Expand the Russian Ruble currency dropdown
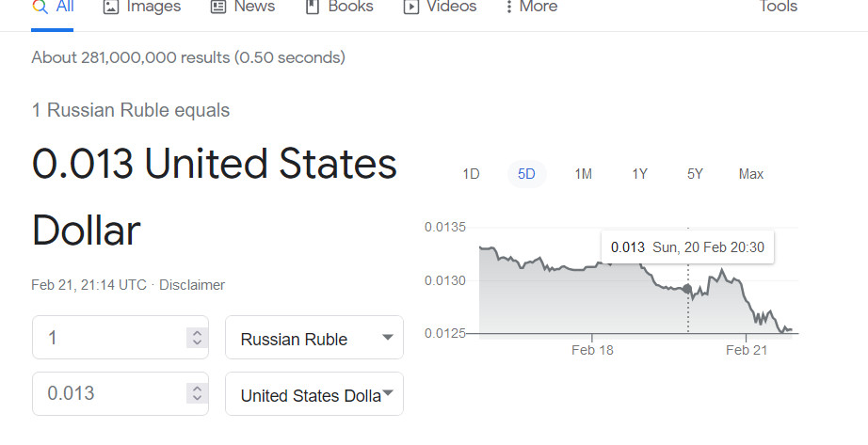 pyautogui.click(x=387, y=338)
